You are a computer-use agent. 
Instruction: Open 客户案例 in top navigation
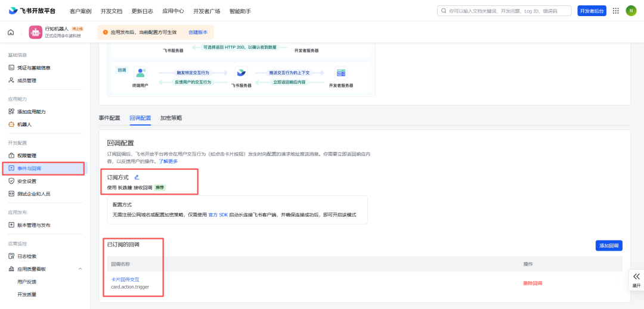tap(80, 11)
